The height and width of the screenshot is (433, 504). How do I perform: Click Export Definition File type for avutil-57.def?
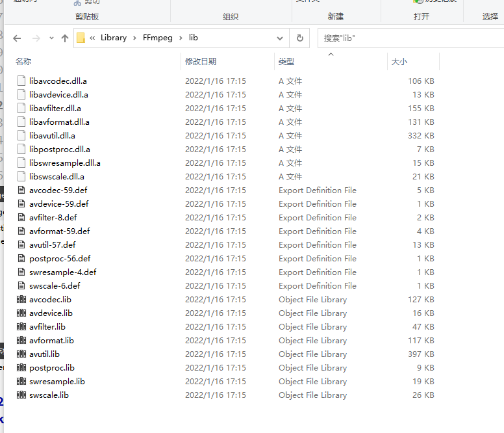tap(318, 245)
